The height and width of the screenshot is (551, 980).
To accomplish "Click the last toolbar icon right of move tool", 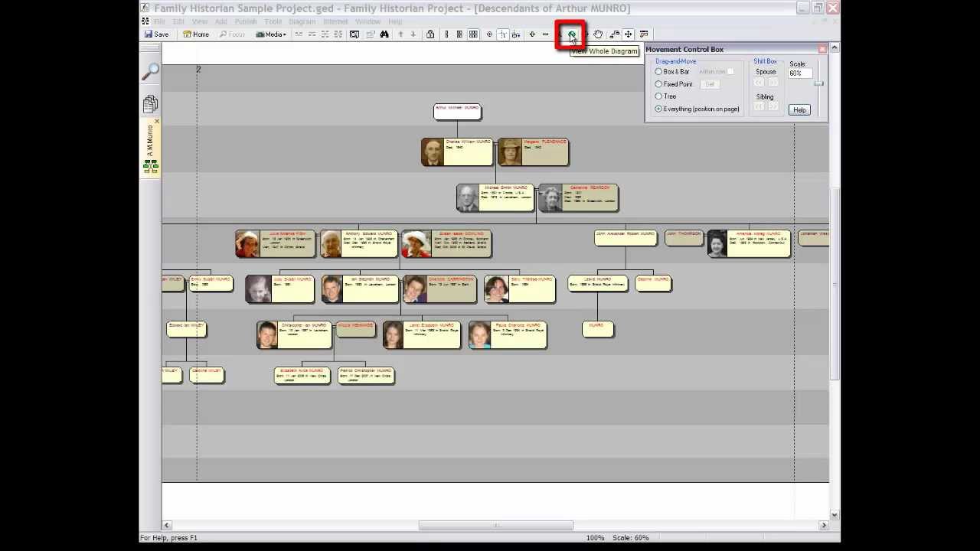I will (644, 34).
